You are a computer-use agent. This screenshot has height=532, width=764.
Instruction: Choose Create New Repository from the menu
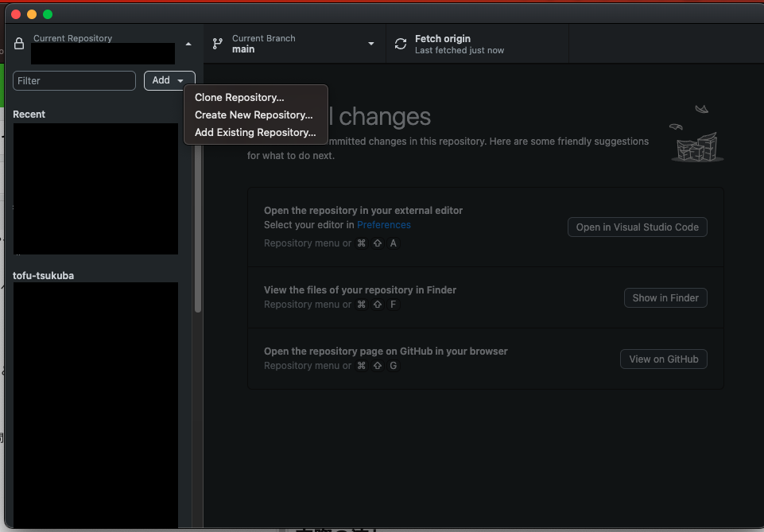[x=253, y=115]
